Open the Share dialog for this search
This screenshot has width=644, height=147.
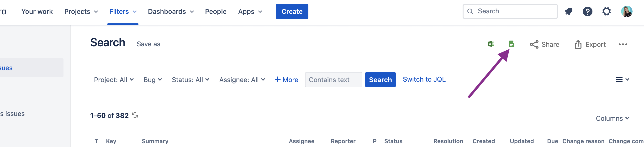[x=545, y=44]
